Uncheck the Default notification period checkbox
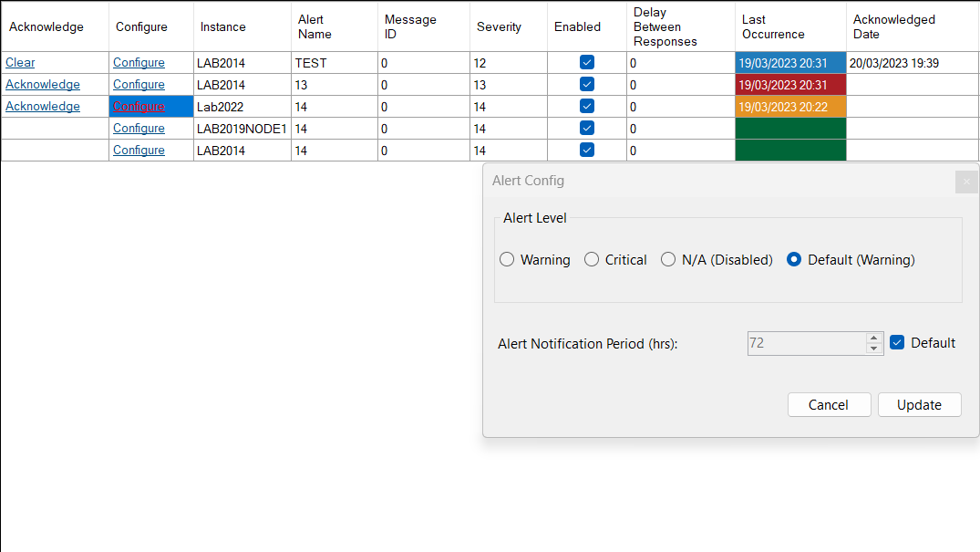This screenshot has width=980, height=552. 897,342
